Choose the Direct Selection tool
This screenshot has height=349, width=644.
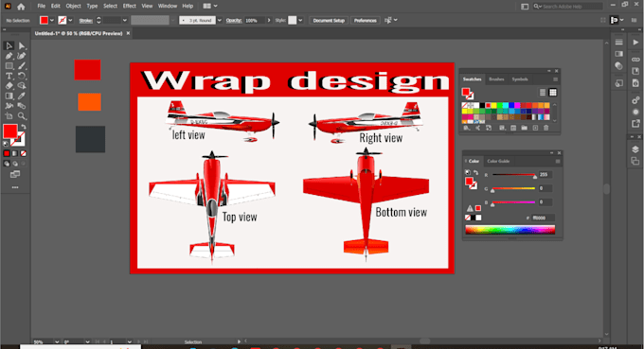click(x=22, y=46)
